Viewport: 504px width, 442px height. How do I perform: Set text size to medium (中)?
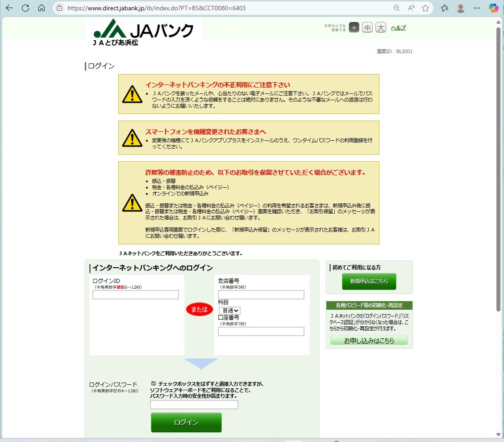tap(367, 28)
